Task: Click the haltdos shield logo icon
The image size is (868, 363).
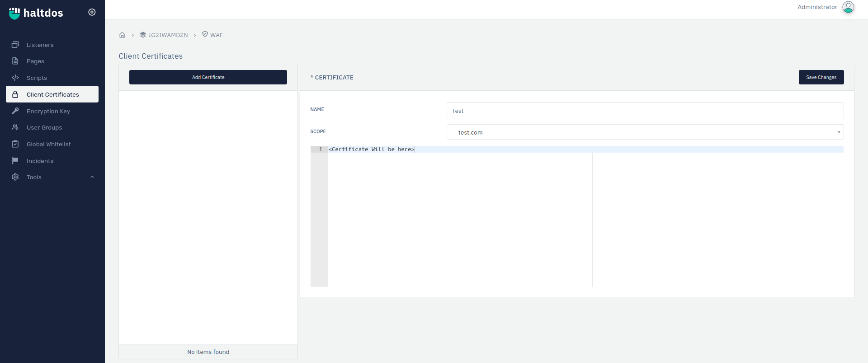Action: (x=14, y=13)
